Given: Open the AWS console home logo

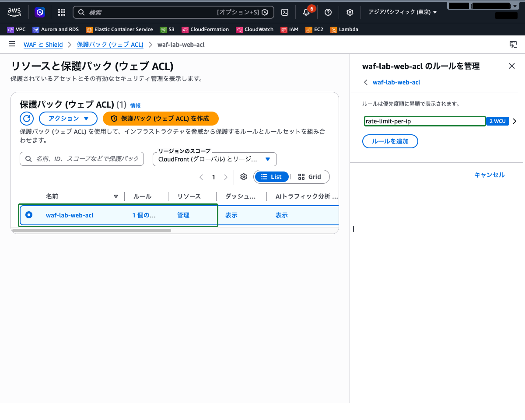Looking at the screenshot, I should point(14,12).
